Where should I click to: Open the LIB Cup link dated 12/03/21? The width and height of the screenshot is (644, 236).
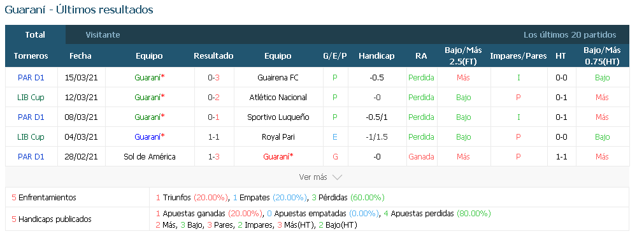pos(31,98)
